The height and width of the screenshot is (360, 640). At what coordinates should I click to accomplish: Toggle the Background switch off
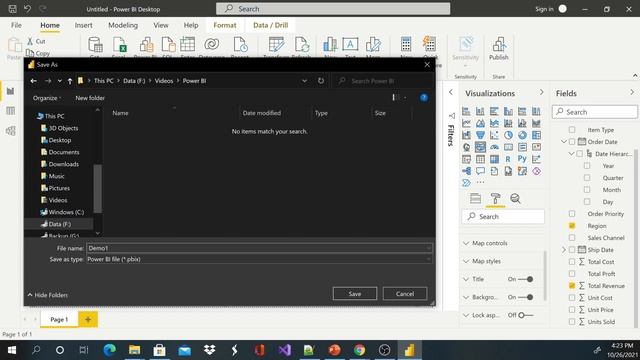525,297
